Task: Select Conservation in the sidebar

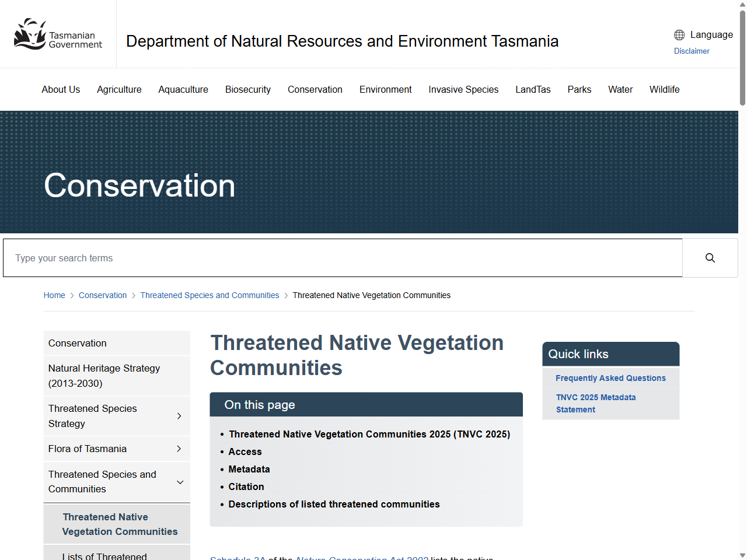Action: (x=117, y=343)
